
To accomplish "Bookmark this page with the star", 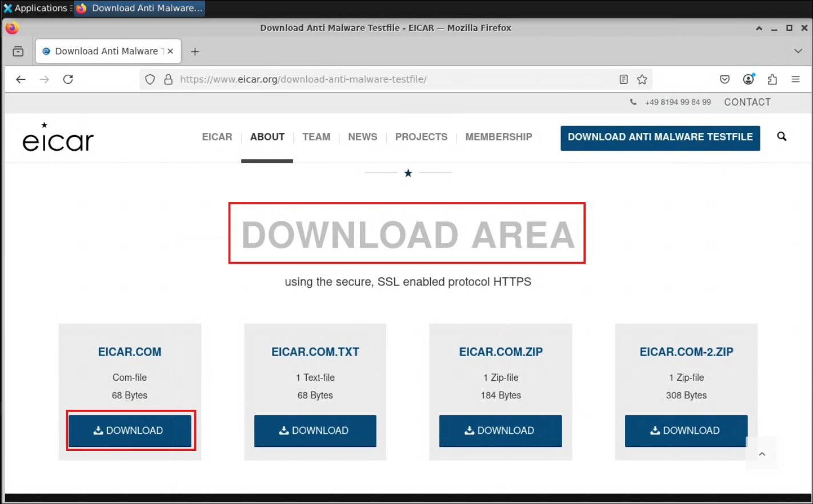I will [642, 79].
